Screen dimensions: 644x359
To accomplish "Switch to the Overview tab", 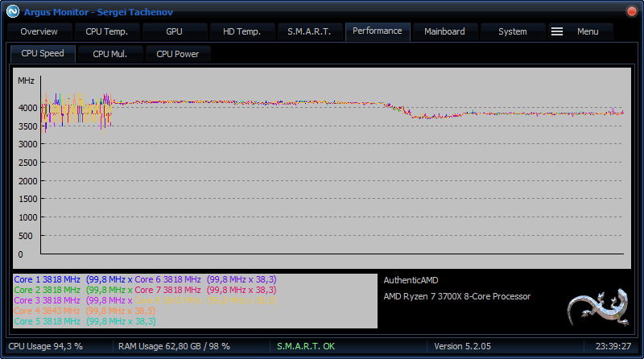I will (x=39, y=31).
